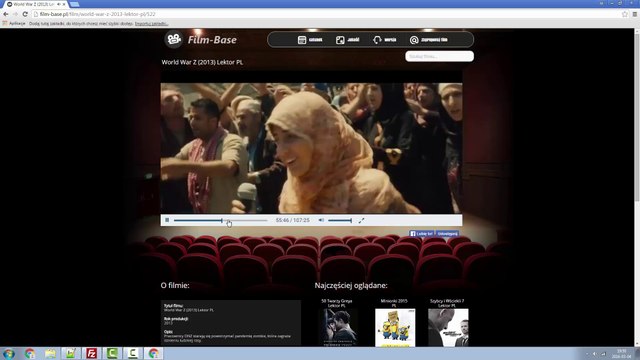Open the Chrome menu icon
The image size is (640, 360).
[635, 14]
